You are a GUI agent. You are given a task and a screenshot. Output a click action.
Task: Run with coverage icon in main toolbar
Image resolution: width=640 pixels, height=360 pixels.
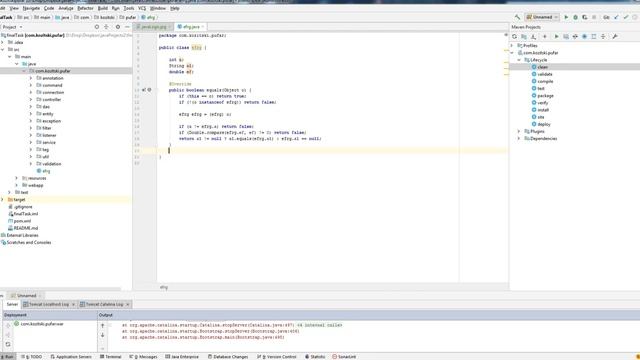point(584,17)
